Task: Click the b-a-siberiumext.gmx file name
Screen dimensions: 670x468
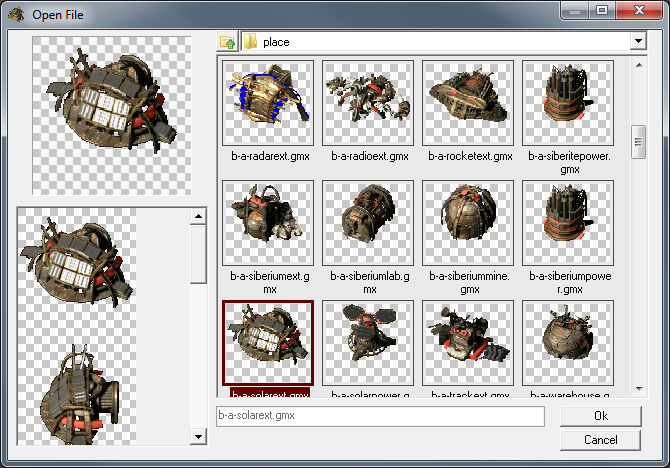Action: (270, 283)
